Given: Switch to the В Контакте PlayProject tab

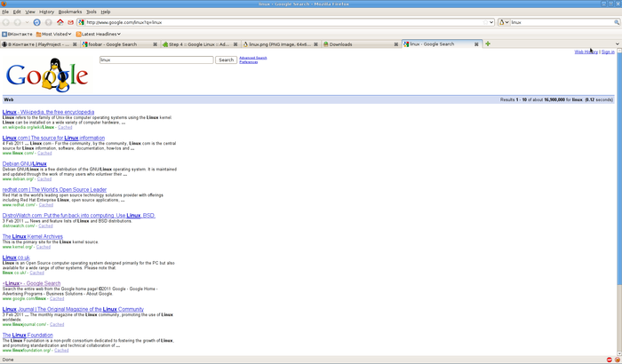Looking at the screenshot, I should tap(39, 44).
